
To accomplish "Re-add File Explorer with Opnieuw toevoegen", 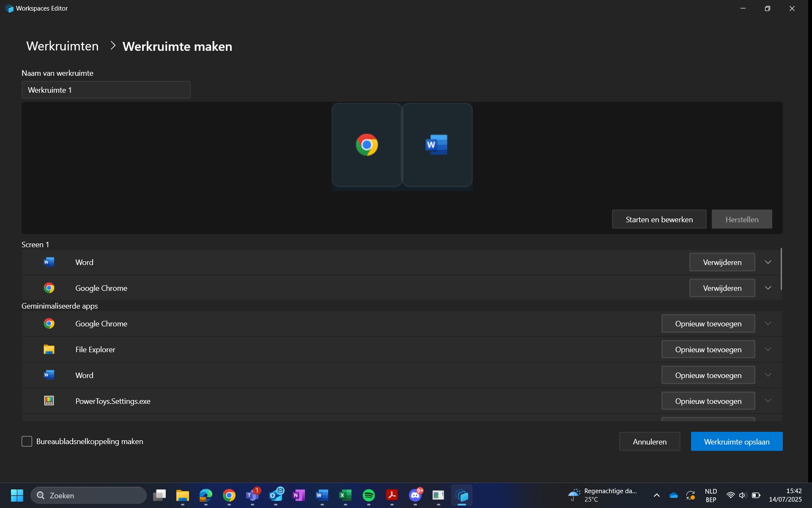I will [708, 349].
